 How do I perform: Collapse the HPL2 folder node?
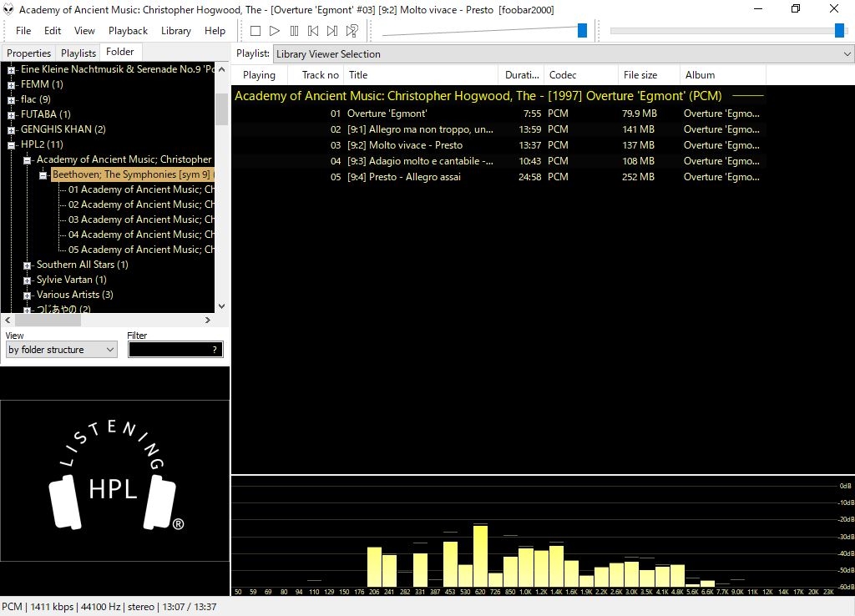12,144
